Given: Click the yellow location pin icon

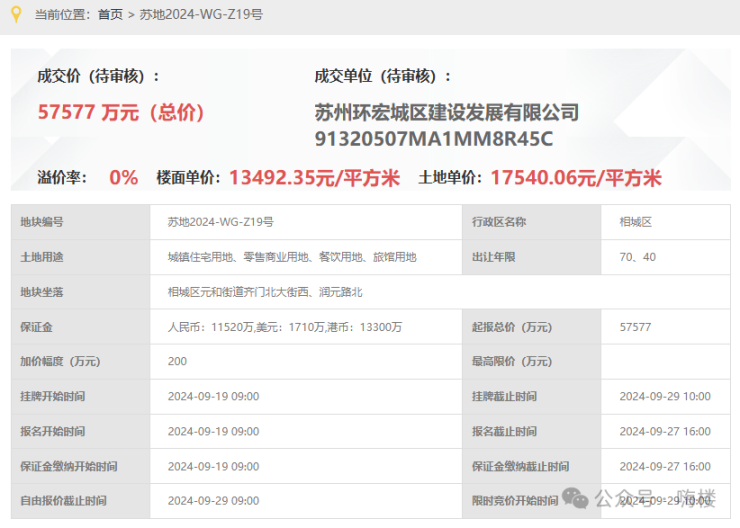Looking at the screenshot, I should [16, 14].
